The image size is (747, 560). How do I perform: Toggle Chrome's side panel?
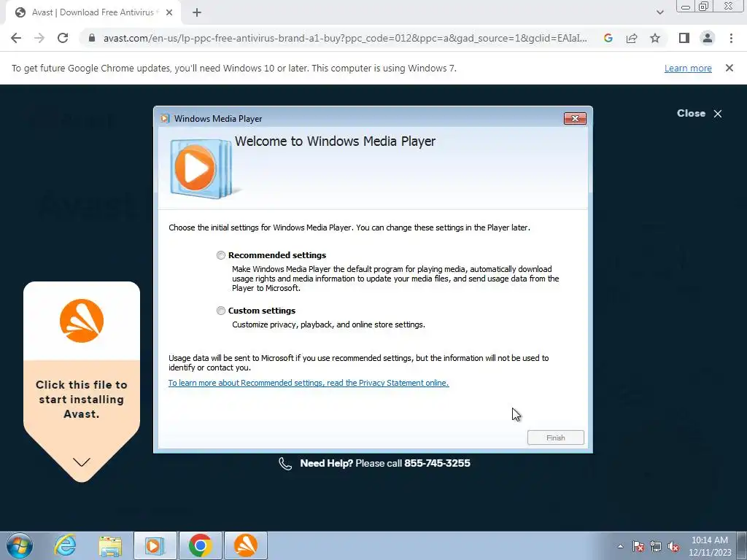tap(684, 38)
